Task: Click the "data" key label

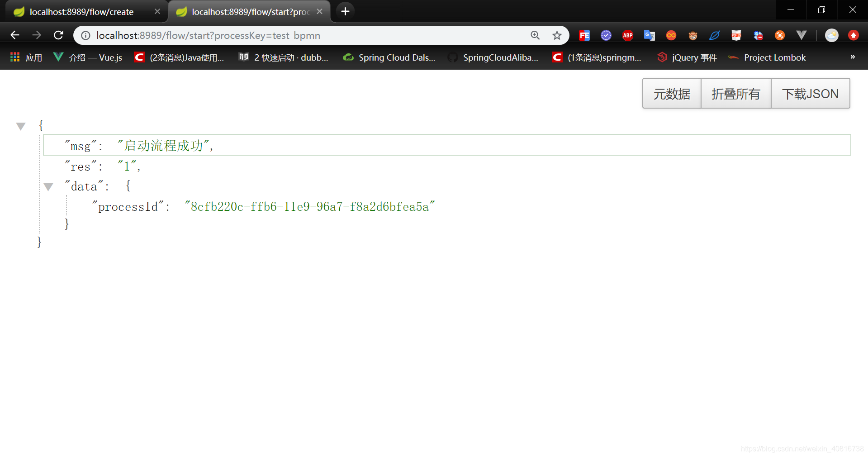Action: coord(84,186)
